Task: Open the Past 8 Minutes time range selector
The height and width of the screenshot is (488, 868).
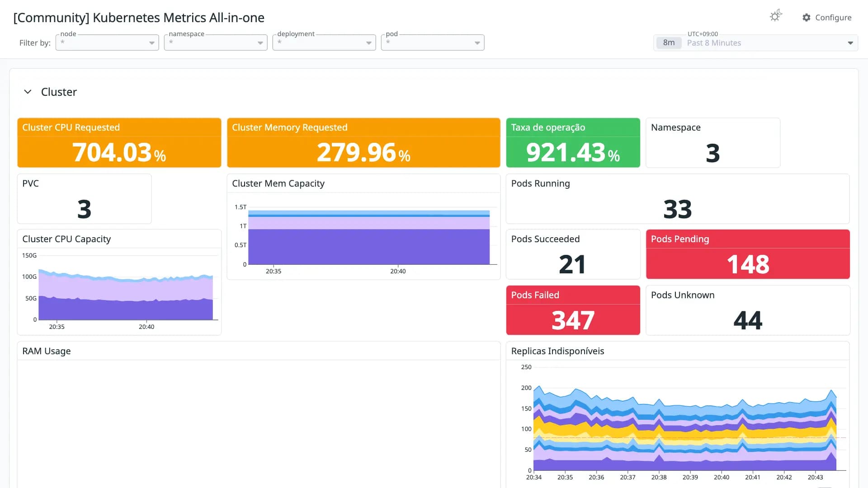Action: click(756, 43)
